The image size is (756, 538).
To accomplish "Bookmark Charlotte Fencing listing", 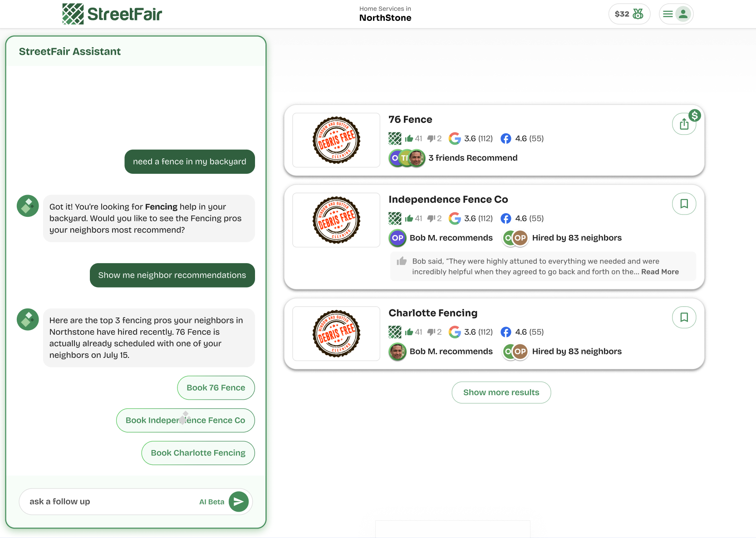I will point(684,317).
